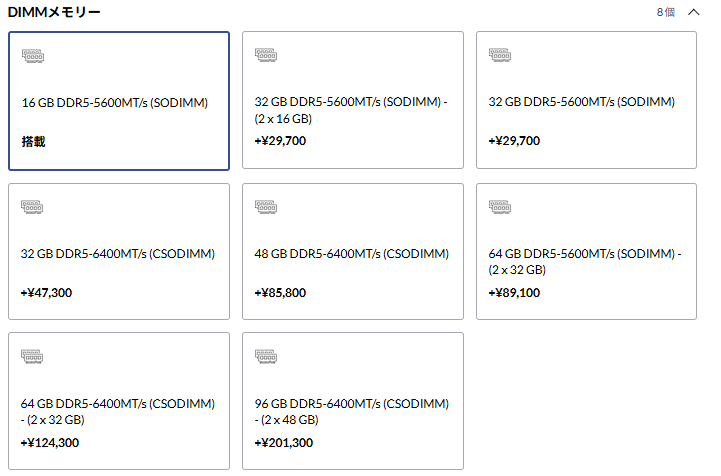Click the 8個 item count label
721x476 pixels.
click(x=666, y=12)
